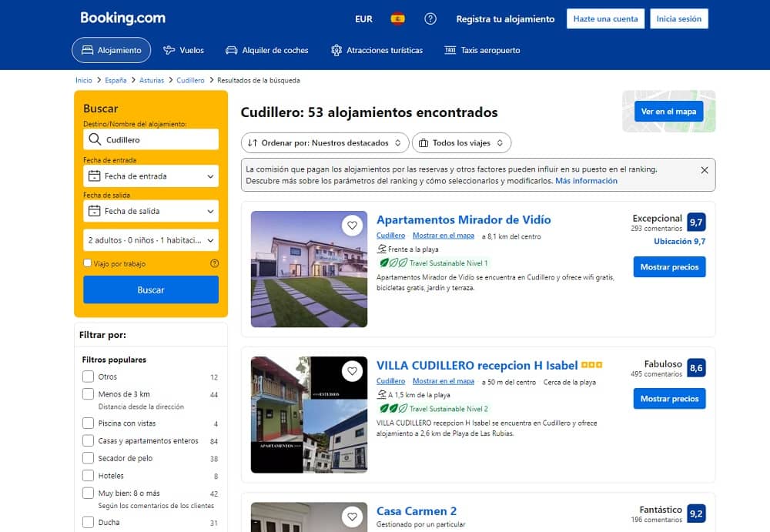This screenshot has height=532, width=770.
Task: Enable the Piscina con vistas filter
Action: click(88, 423)
